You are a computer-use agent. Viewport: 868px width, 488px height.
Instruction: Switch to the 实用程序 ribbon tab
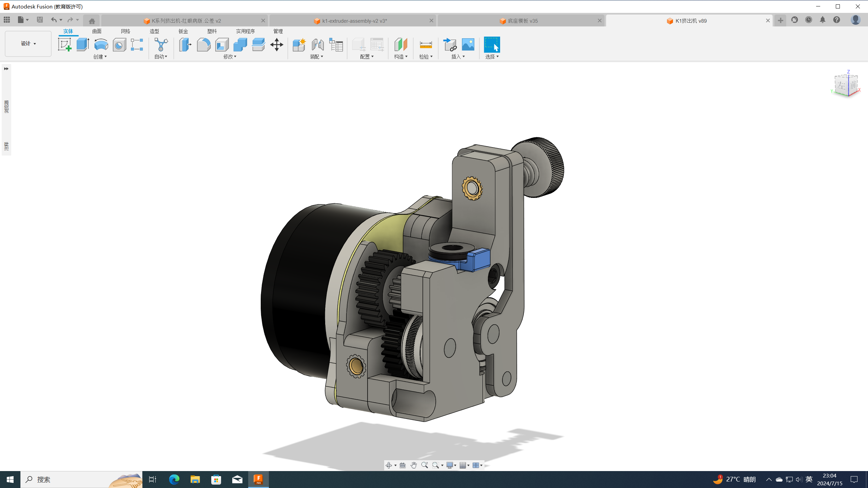coord(245,31)
